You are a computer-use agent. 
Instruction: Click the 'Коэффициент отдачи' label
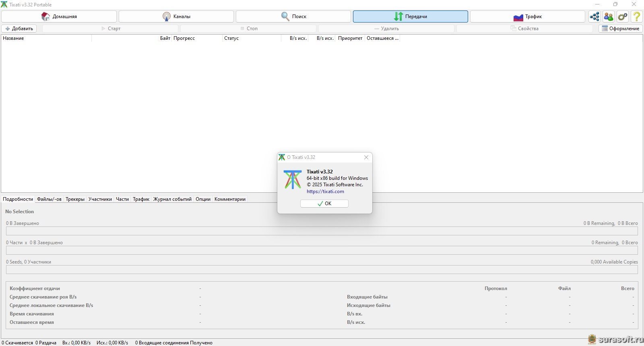tap(35, 288)
